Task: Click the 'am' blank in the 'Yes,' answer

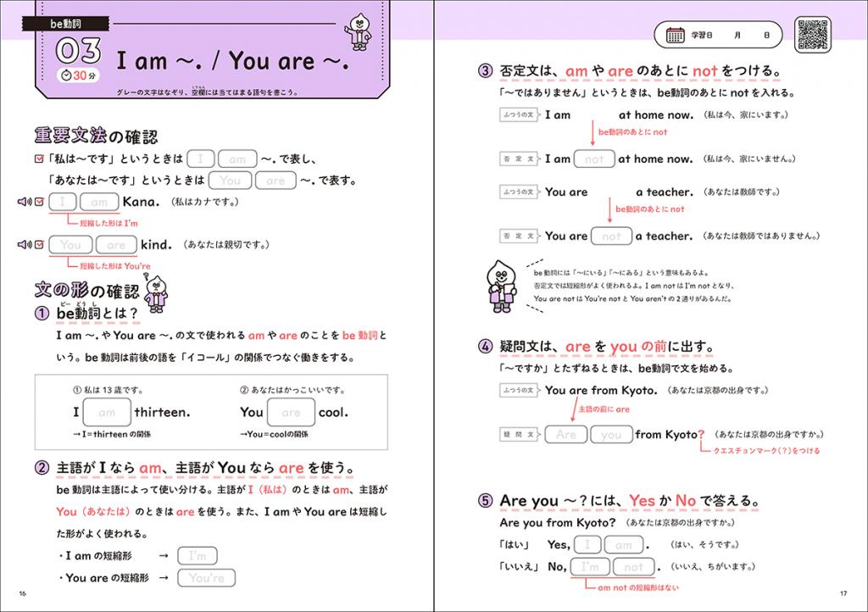Action: coord(623,545)
